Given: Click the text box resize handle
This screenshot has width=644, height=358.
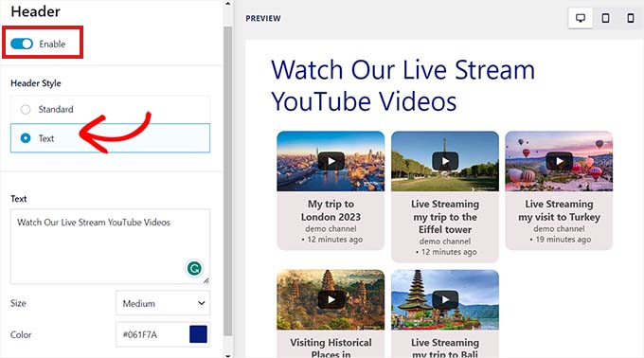Looking at the screenshot, I should (206, 280).
